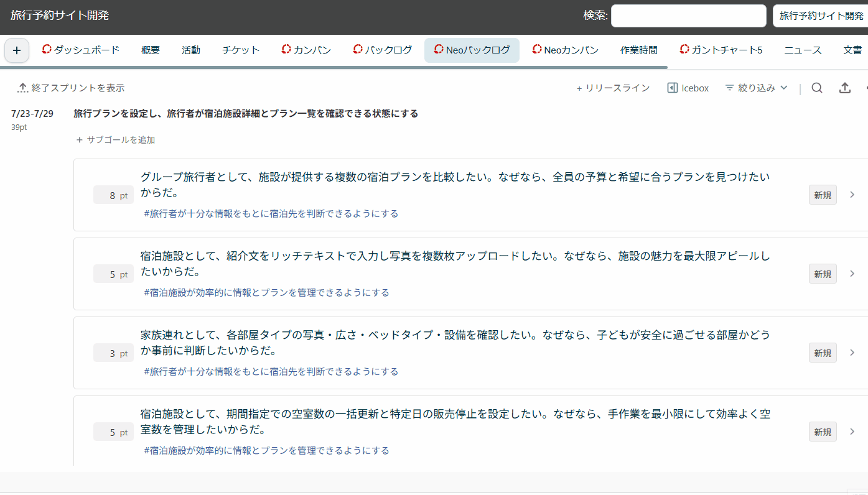Click サブゴールを追加 to add subgoal

[115, 140]
